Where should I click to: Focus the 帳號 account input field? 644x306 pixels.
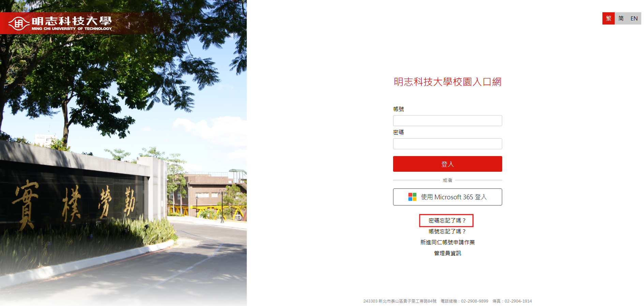coord(447,121)
